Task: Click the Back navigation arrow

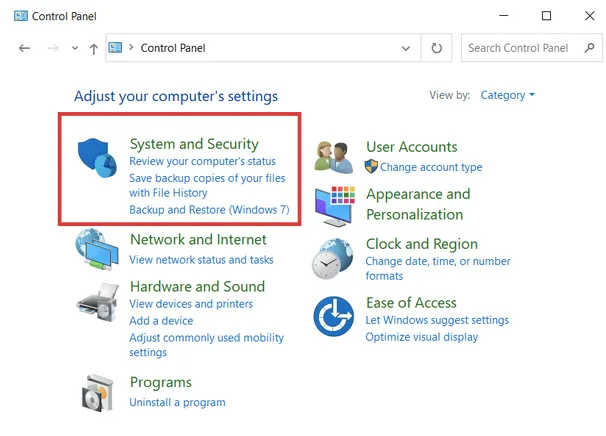Action: pyautogui.click(x=25, y=48)
